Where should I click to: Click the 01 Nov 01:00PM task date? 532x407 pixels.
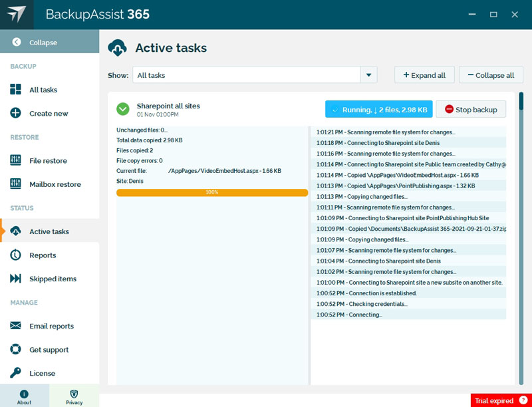point(158,114)
